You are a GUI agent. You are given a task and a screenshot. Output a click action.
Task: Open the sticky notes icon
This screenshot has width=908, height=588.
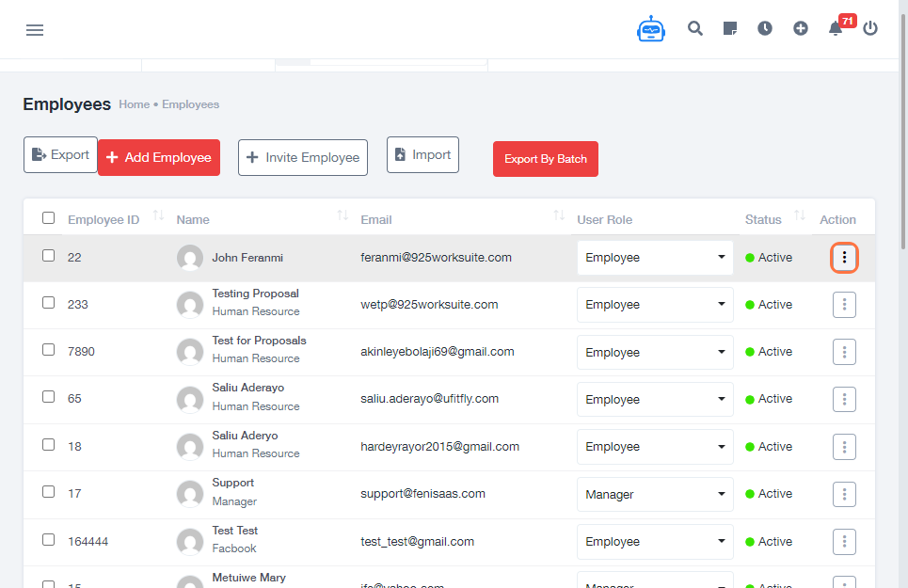[730, 28]
